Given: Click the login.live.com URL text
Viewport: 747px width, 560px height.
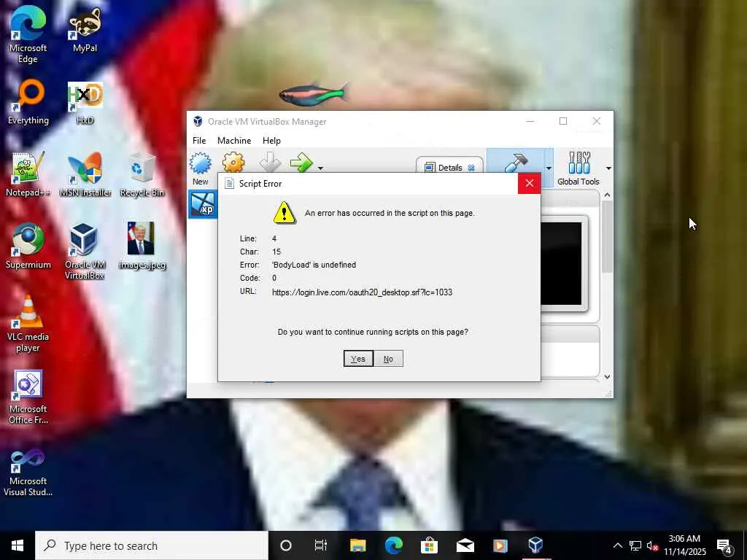Looking at the screenshot, I should click(x=362, y=292).
